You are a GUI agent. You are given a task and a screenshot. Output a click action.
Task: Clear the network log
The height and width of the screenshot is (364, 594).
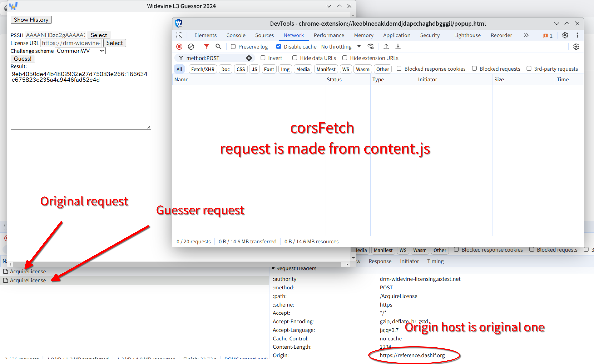[x=191, y=47]
